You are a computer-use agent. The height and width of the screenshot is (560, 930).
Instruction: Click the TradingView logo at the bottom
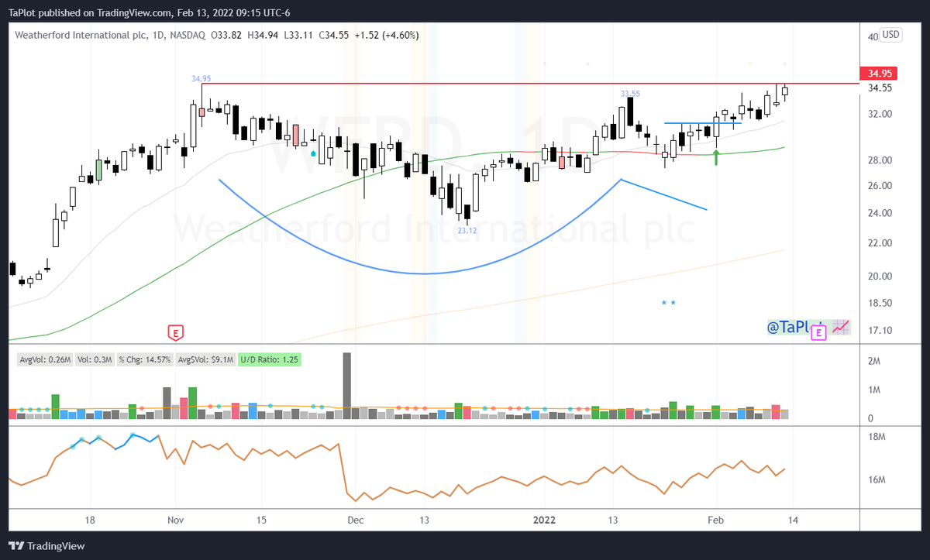click(x=46, y=546)
